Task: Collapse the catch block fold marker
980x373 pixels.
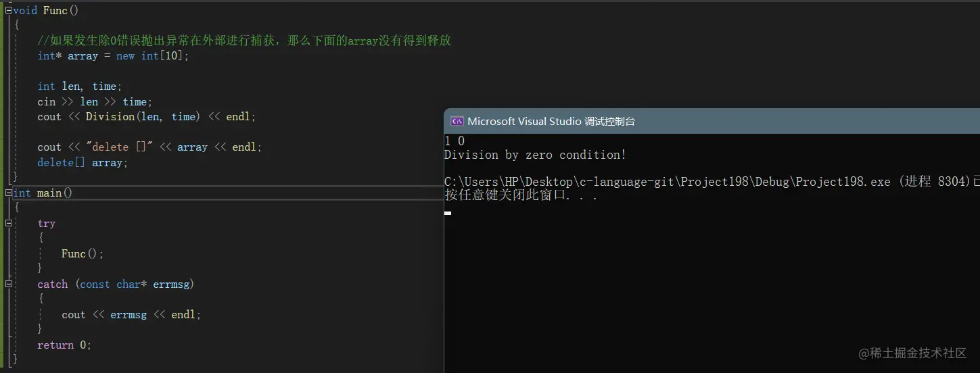Action: (8, 284)
